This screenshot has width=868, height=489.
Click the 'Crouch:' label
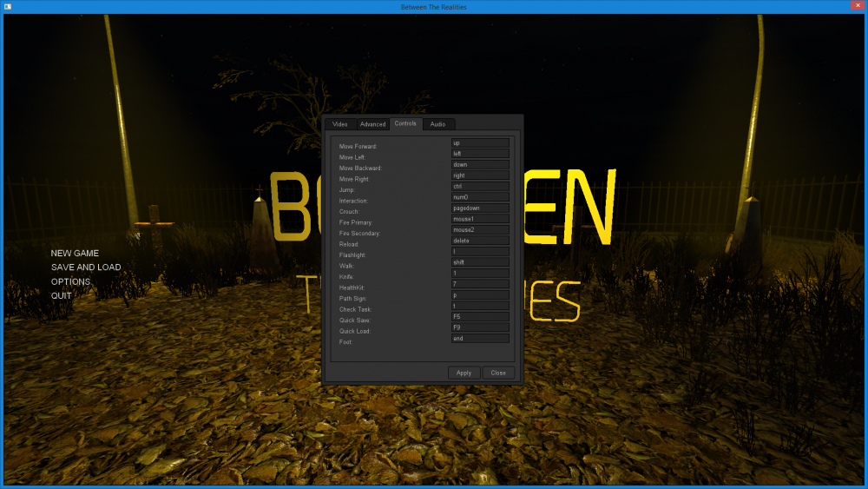point(349,212)
